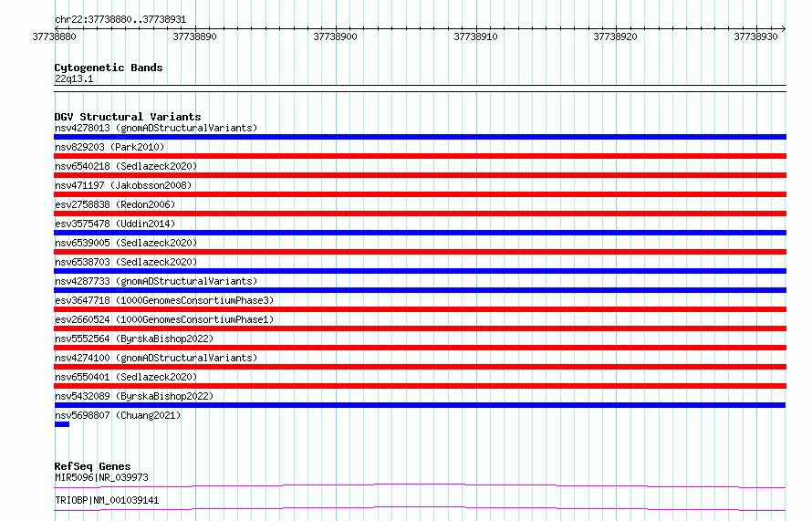Click the blue bar for nsv4287733
Screen dimensions: 812x521
[420, 290]
